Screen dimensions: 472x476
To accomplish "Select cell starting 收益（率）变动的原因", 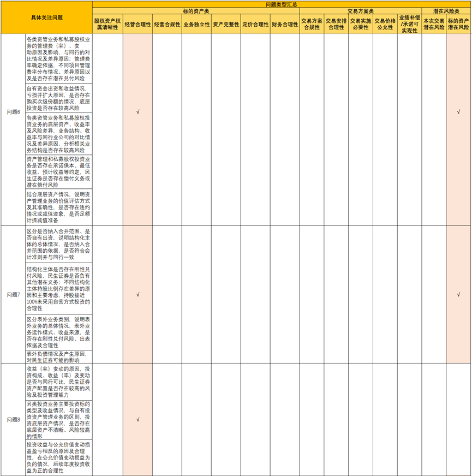I will click(59, 382).
